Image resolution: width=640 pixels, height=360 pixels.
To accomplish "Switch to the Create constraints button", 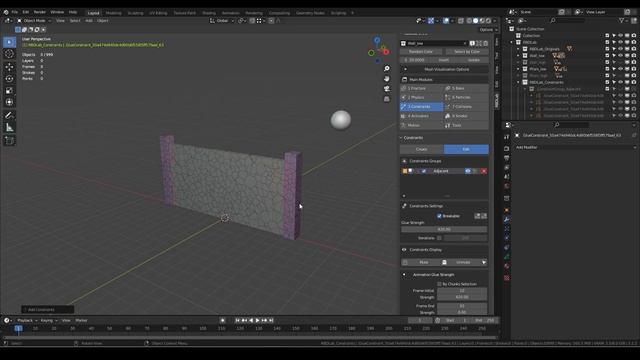I will (422, 149).
